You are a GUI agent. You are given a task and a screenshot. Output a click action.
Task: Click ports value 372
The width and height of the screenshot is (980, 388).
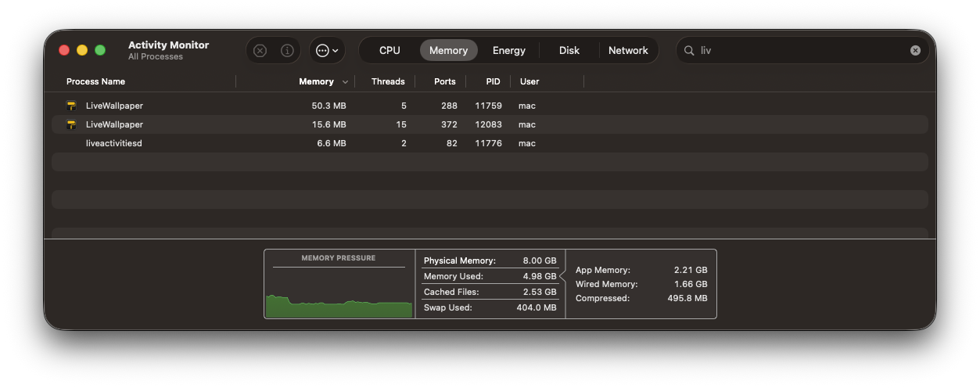point(449,124)
